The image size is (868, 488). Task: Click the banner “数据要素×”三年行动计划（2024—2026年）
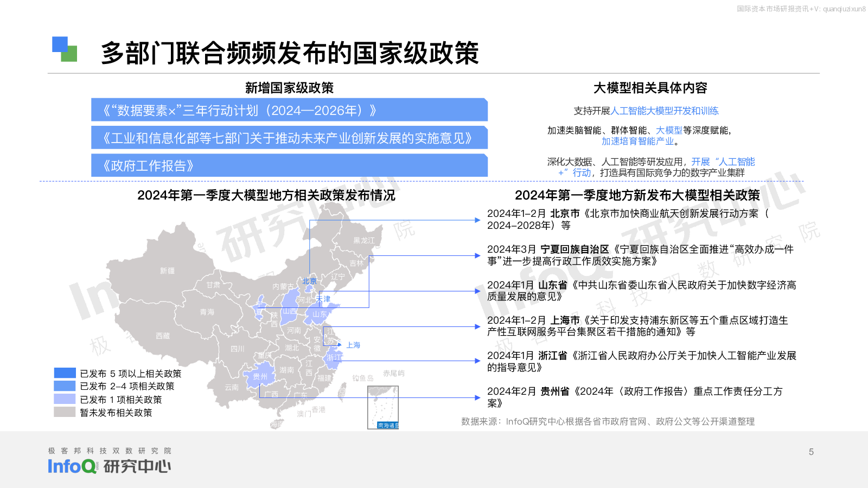(289, 110)
